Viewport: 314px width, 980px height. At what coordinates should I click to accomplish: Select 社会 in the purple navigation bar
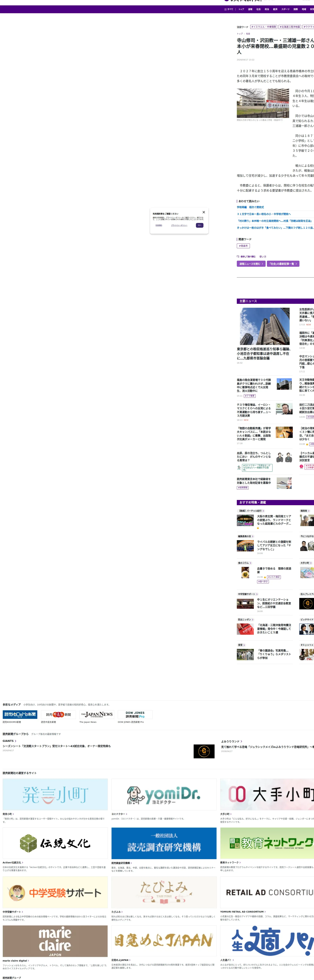258,9
